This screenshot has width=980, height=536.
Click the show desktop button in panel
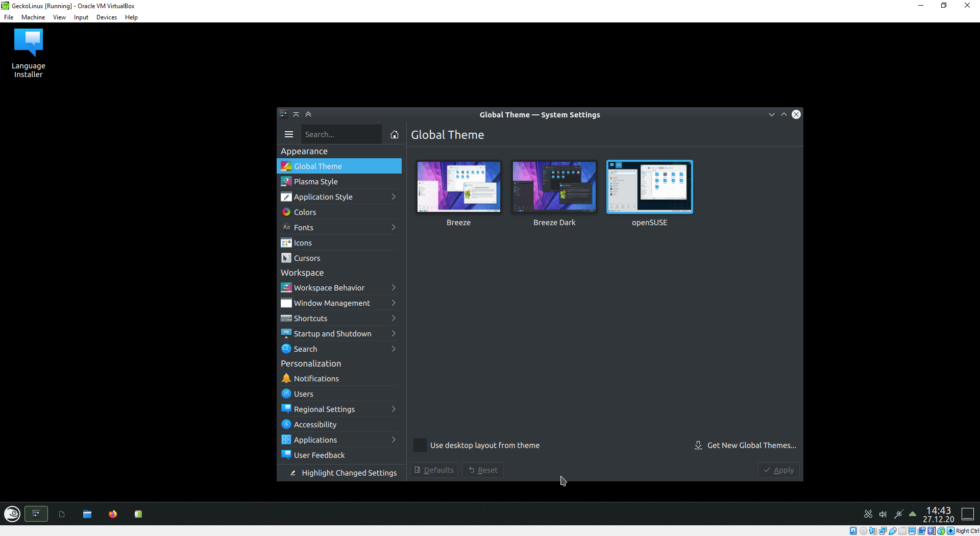coord(968,514)
